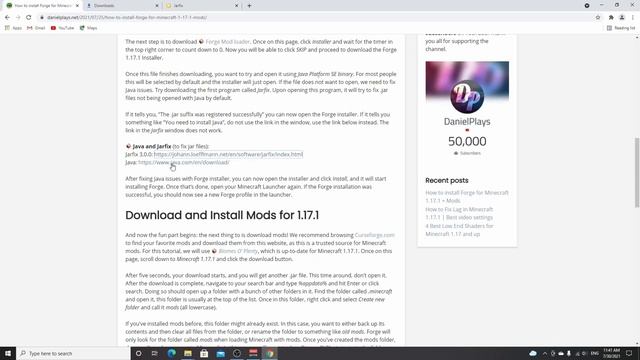
Task: Click the padlock site info icon
Action: pos(42,18)
